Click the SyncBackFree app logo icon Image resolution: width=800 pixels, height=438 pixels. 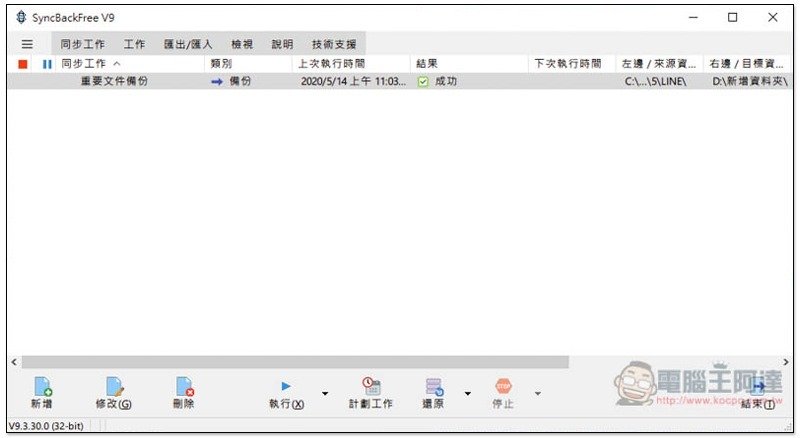tap(21, 17)
